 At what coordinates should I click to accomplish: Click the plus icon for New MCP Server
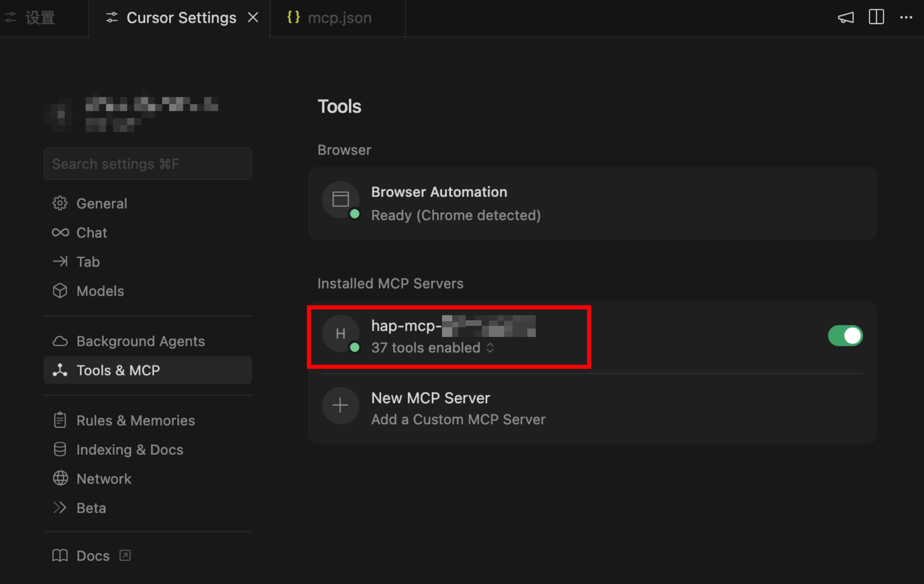click(340, 406)
